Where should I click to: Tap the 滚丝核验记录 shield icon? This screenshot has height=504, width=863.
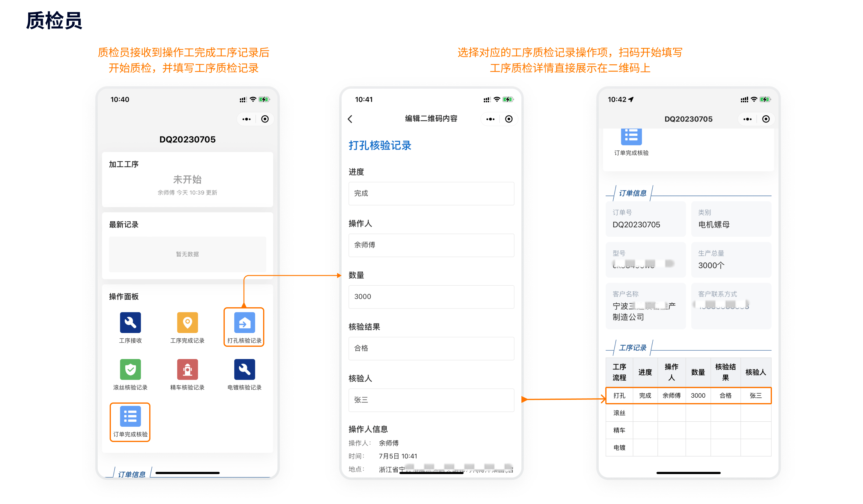click(x=130, y=370)
